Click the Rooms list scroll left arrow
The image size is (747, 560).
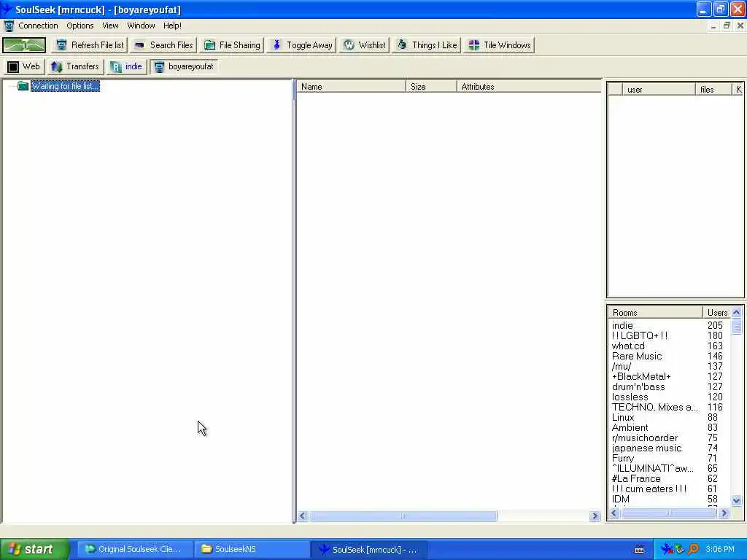click(x=614, y=513)
